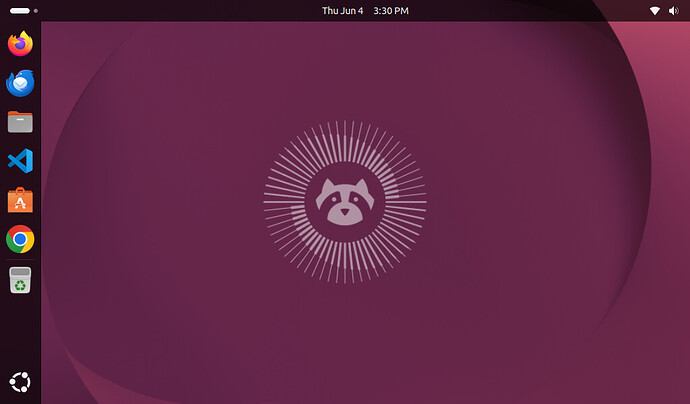Launch Firefox from the dock

point(20,44)
